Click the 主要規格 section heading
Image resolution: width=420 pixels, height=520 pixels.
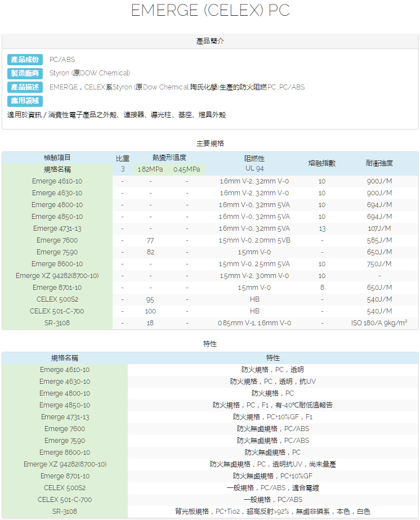click(210, 144)
